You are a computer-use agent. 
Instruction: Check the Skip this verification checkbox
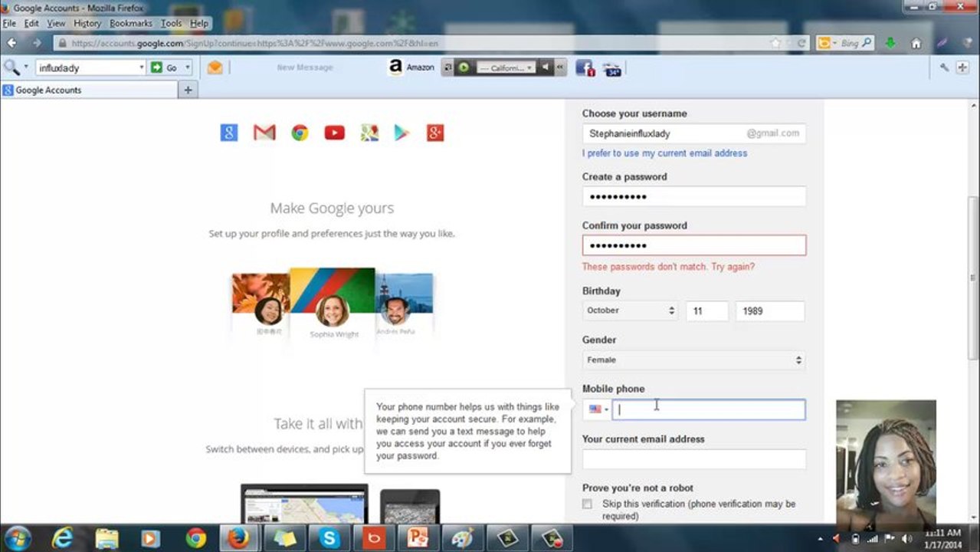(587, 504)
